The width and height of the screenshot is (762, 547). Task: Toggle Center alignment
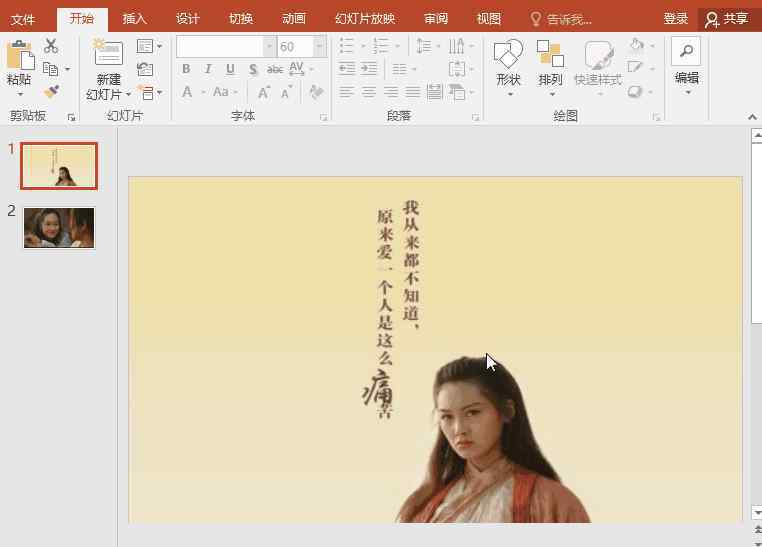[x=369, y=92]
